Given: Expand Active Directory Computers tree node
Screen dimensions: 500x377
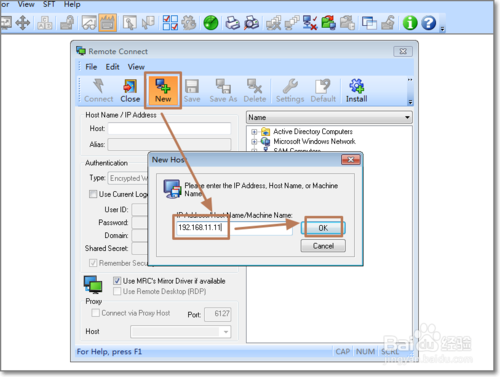Looking at the screenshot, I should coord(254,132).
